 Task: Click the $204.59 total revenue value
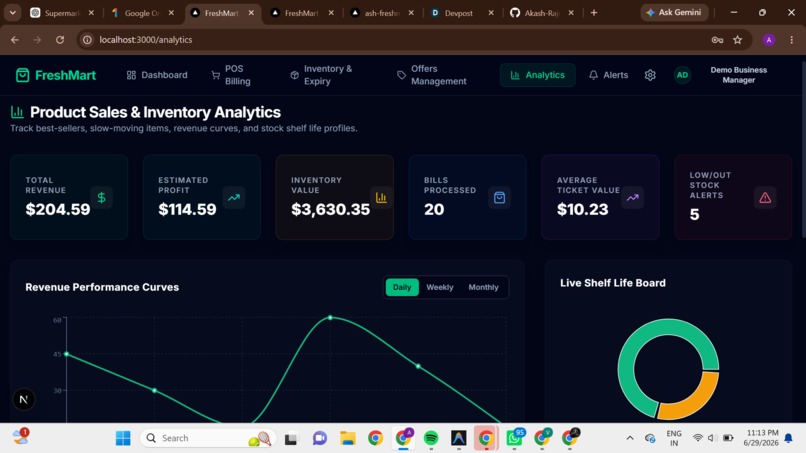pos(58,209)
